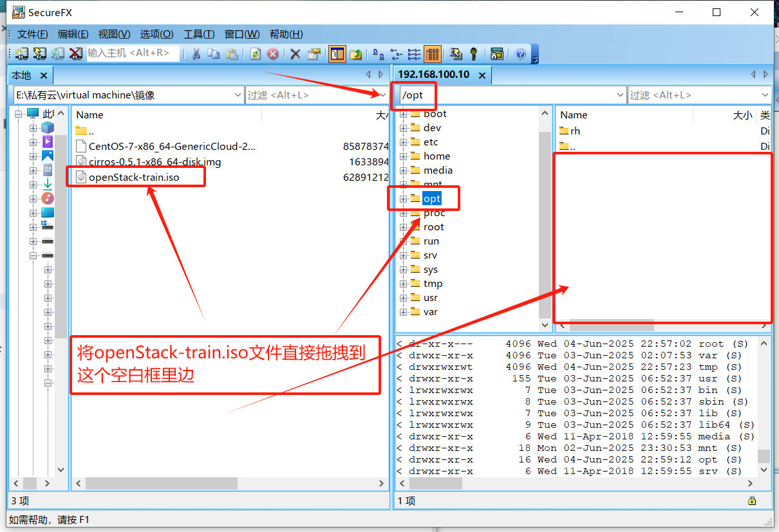The height and width of the screenshot is (532, 779).
Task: Click the Help question mark icon
Action: [x=520, y=54]
